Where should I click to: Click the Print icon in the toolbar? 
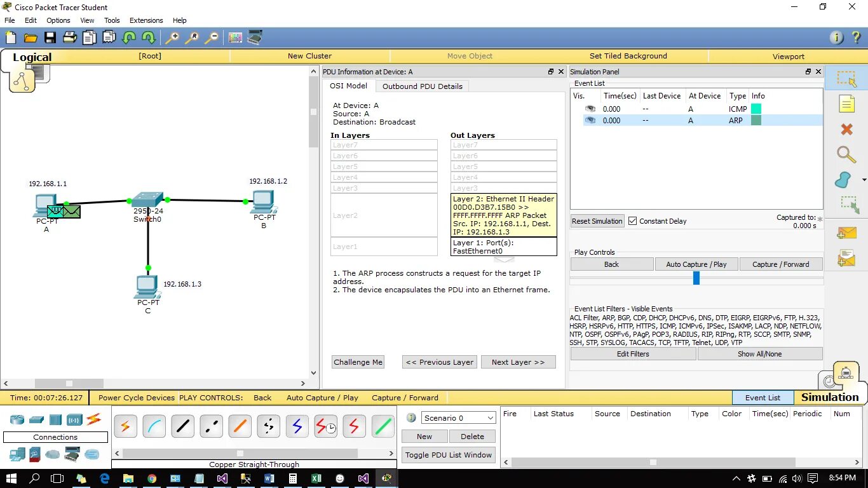tap(70, 37)
